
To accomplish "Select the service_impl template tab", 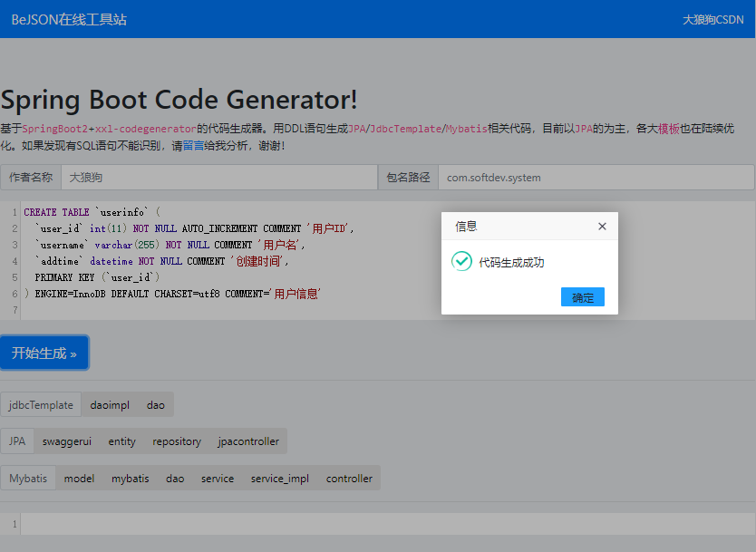I will (x=280, y=478).
